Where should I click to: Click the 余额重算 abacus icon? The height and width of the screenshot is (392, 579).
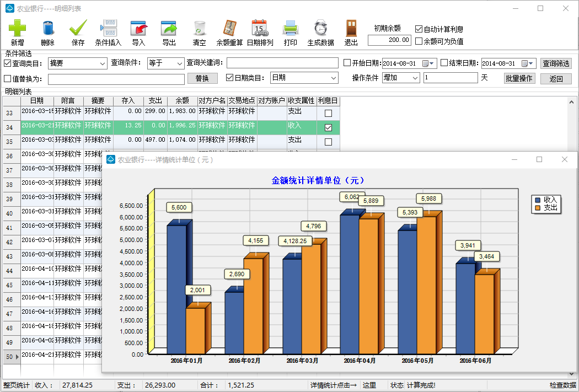pos(229,28)
